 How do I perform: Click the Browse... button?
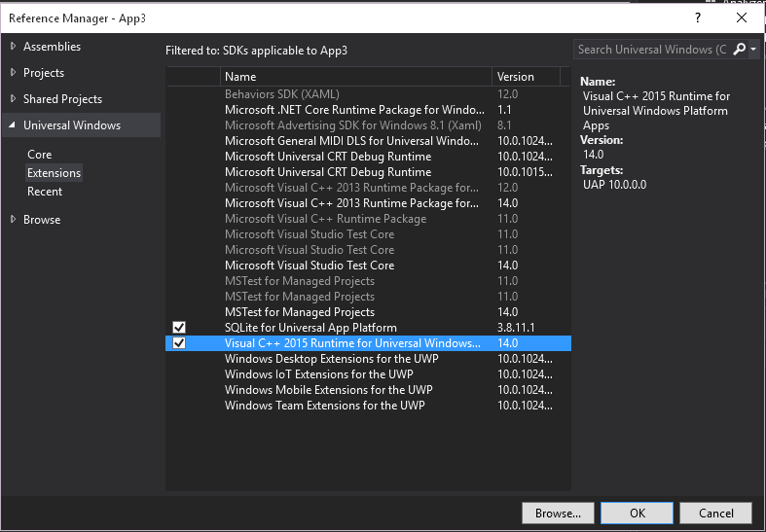(x=558, y=514)
